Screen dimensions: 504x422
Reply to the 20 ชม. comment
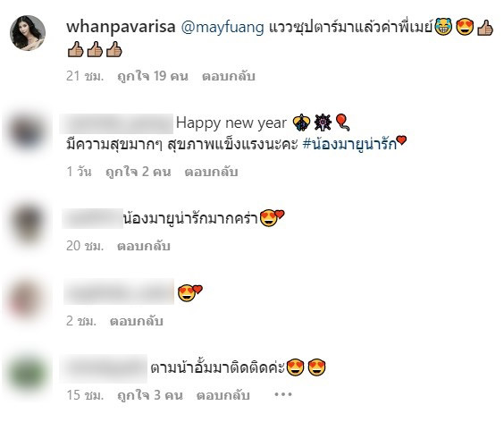coord(144,246)
